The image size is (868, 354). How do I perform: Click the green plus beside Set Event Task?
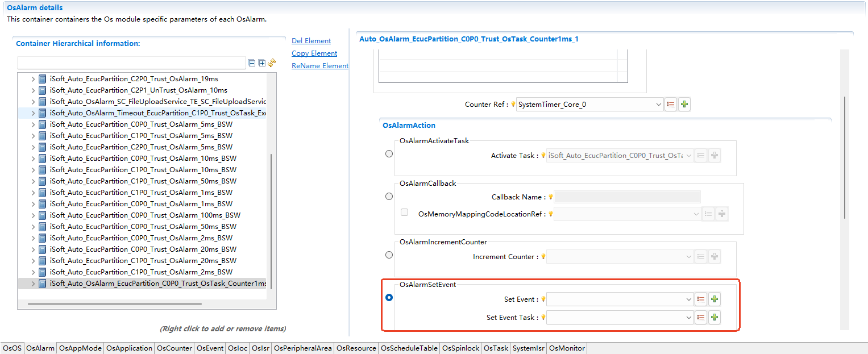click(715, 318)
